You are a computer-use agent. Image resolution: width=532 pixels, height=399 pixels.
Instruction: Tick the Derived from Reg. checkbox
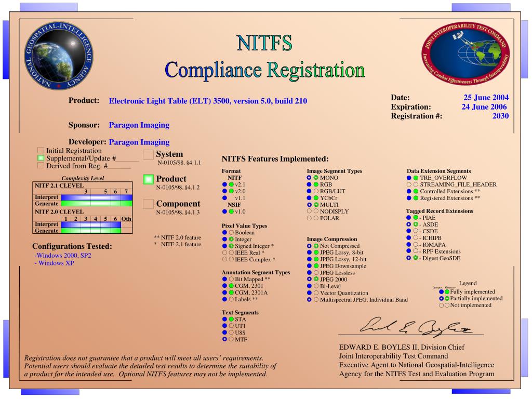(41, 166)
